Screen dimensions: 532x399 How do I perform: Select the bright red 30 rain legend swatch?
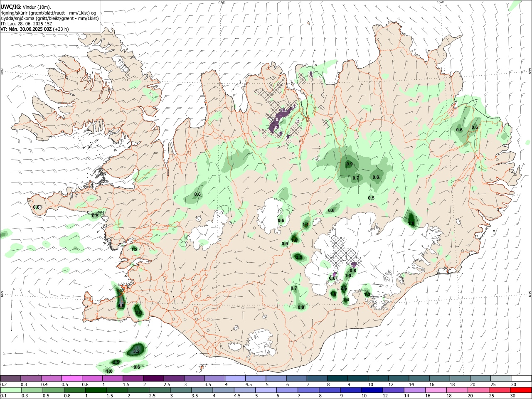tap(521, 390)
